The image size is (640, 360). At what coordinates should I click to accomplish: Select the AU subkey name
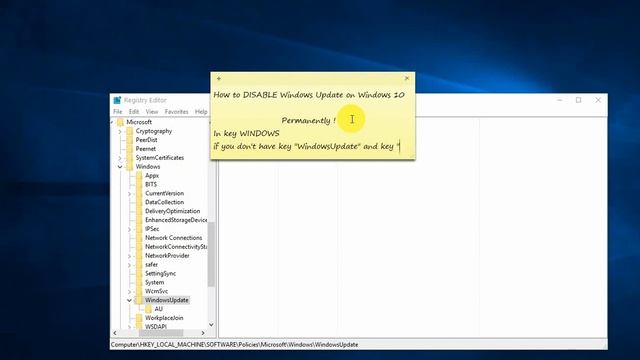(x=158, y=309)
